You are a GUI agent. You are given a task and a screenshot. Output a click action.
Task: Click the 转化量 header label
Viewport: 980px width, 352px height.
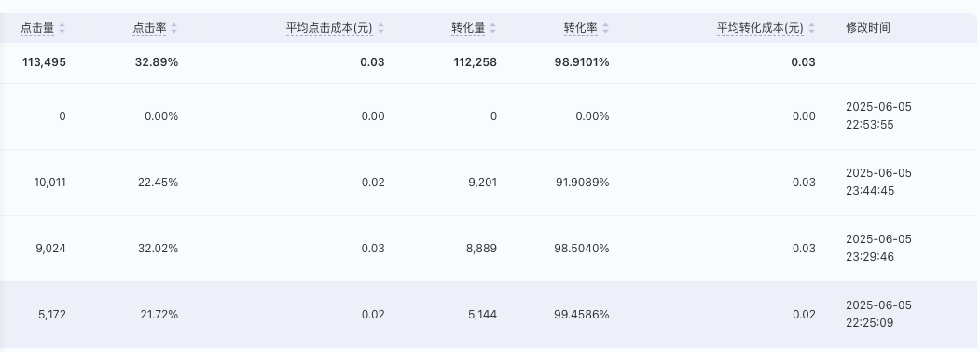pos(468,28)
